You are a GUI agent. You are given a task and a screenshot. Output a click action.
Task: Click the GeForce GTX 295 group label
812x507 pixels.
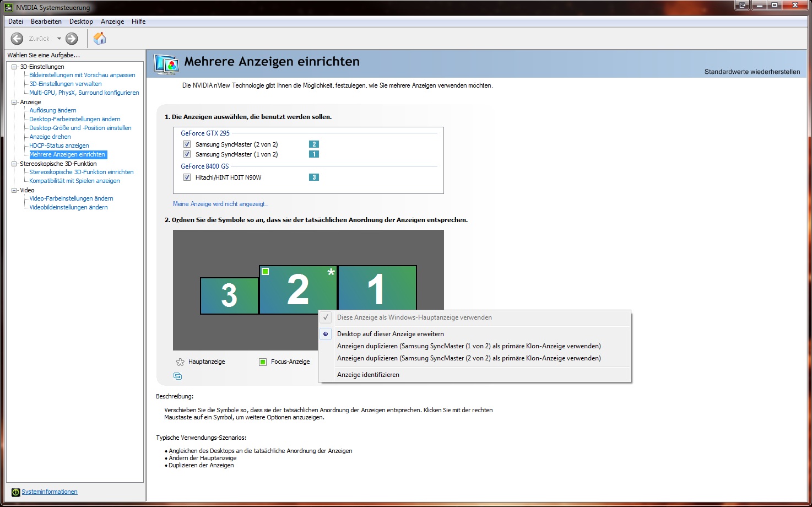[x=205, y=133]
